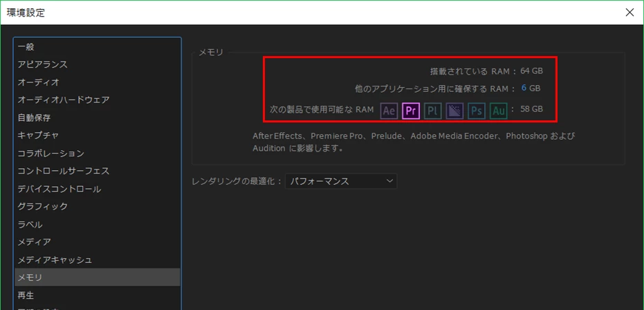Screen dimensions: 644x310
Task: Click the レンダリングの最適化 label
Action: pos(237,181)
